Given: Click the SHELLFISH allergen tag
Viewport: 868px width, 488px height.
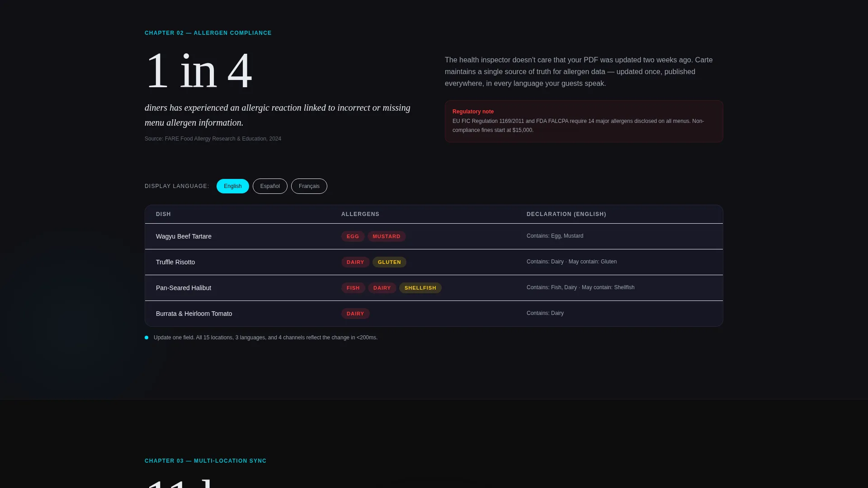Looking at the screenshot, I should coord(420,288).
